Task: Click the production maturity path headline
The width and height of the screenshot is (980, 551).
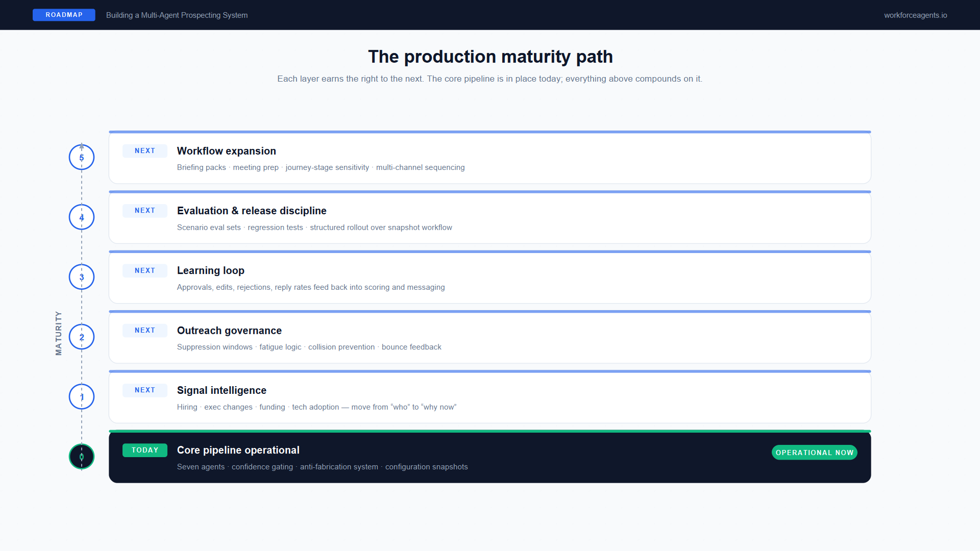Action: point(490,57)
